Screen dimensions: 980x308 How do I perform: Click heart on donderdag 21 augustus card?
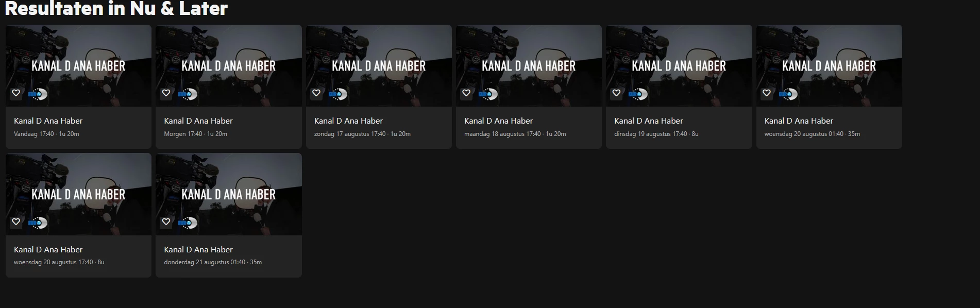(x=166, y=222)
